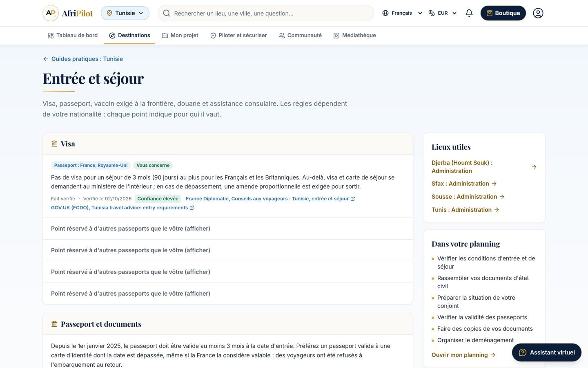588x368 pixels.
Task: Click the external link icon after GOV.UK source
Action: click(192, 208)
